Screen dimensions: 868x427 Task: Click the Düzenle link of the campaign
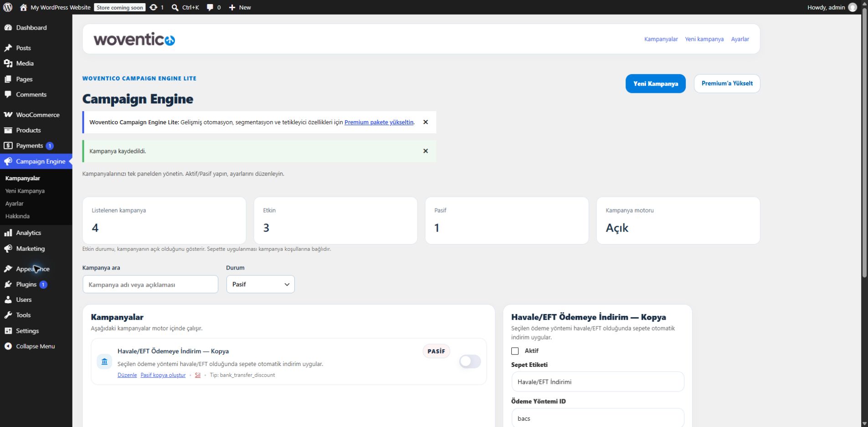[x=127, y=375]
